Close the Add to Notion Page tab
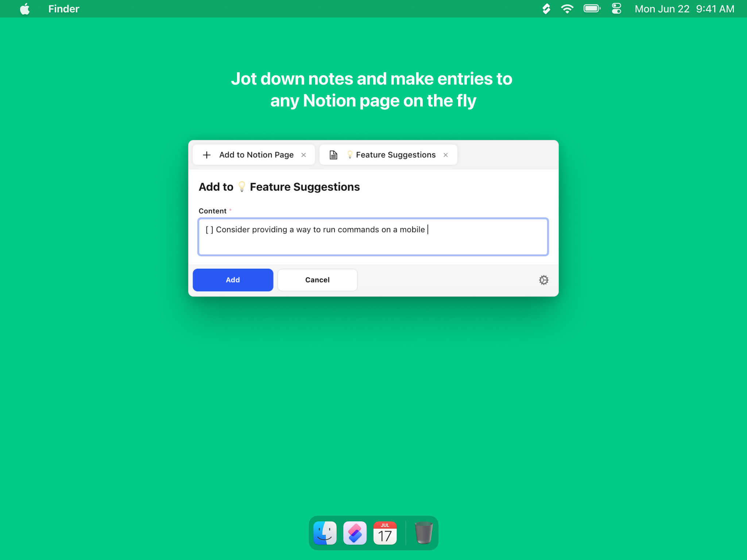The width and height of the screenshot is (747, 560). click(303, 155)
